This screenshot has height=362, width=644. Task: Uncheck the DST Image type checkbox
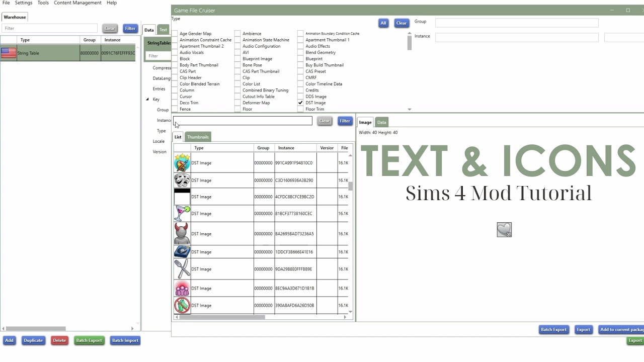[x=300, y=103]
